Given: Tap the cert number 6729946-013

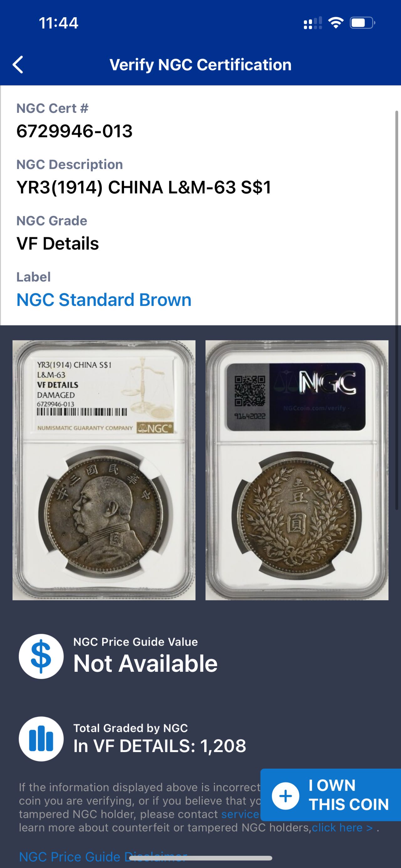Looking at the screenshot, I should [75, 131].
